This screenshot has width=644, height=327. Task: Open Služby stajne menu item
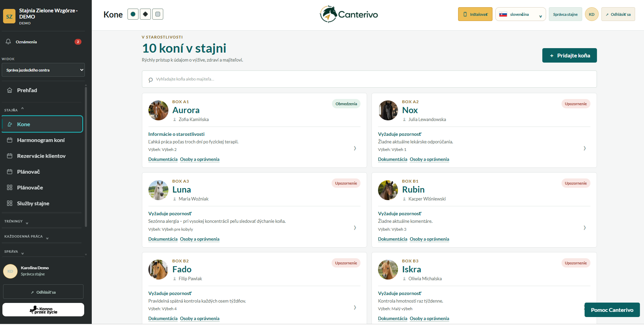pyautogui.click(x=42, y=203)
